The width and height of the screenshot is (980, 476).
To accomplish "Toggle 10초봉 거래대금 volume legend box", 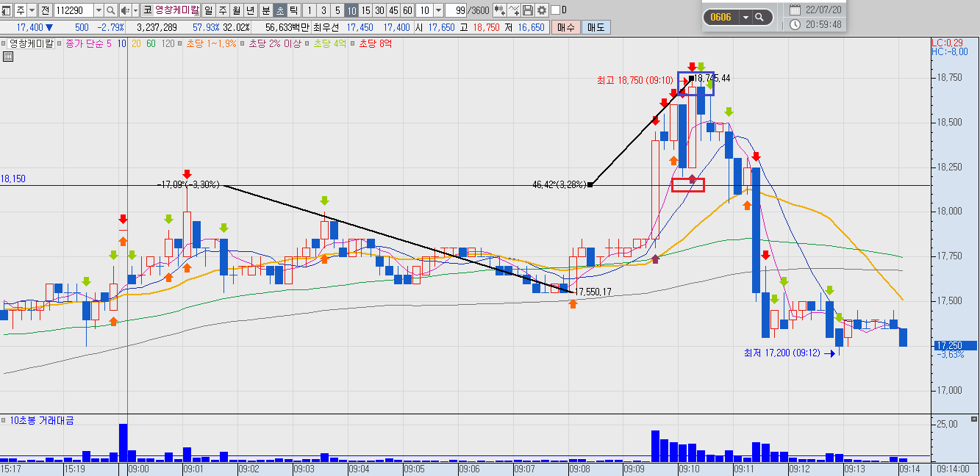I will (x=4, y=420).
